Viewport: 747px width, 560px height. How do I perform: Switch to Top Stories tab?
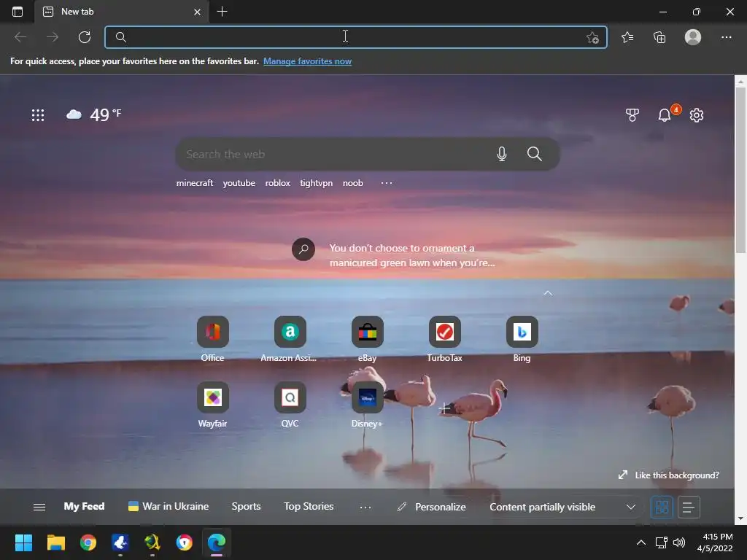click(x=309, y=506)
